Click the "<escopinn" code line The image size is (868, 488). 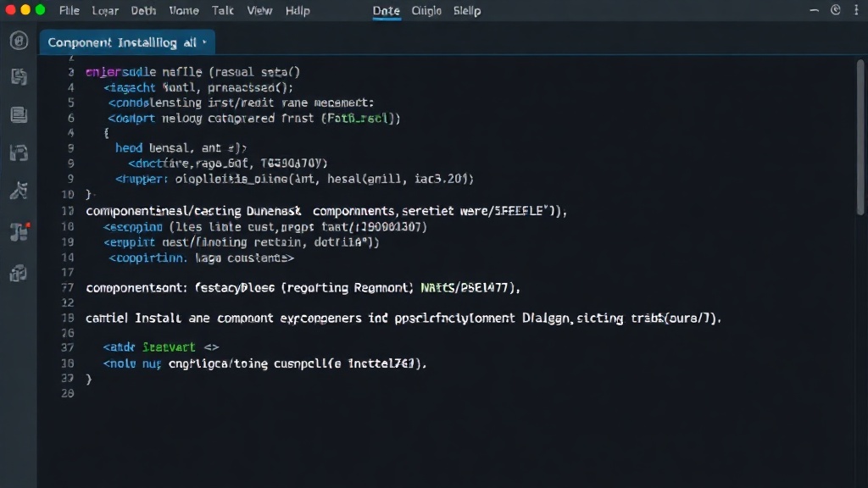click(x=265, y=227)
